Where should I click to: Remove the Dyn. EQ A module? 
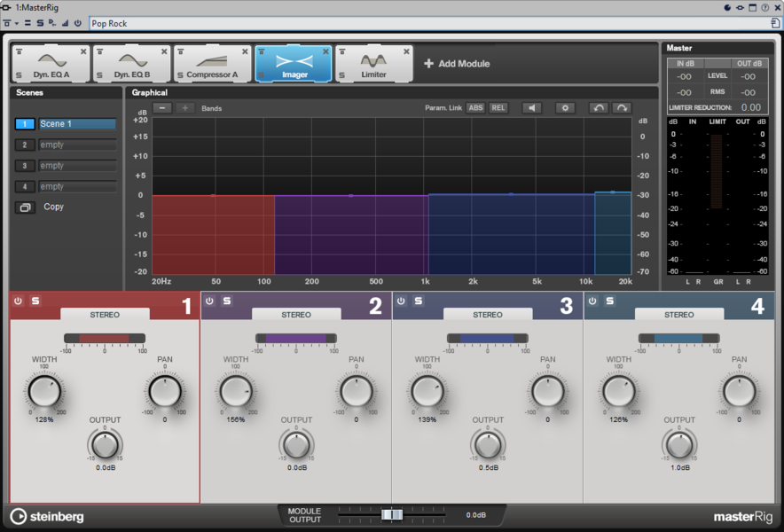click(x=83, y=51)
